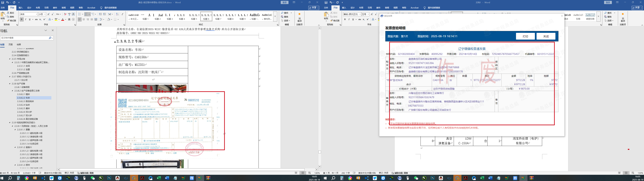This screenshot has width=644, height=181.
Task: Save the 投标文件 document from quick access toolbar
Action: 3,3
